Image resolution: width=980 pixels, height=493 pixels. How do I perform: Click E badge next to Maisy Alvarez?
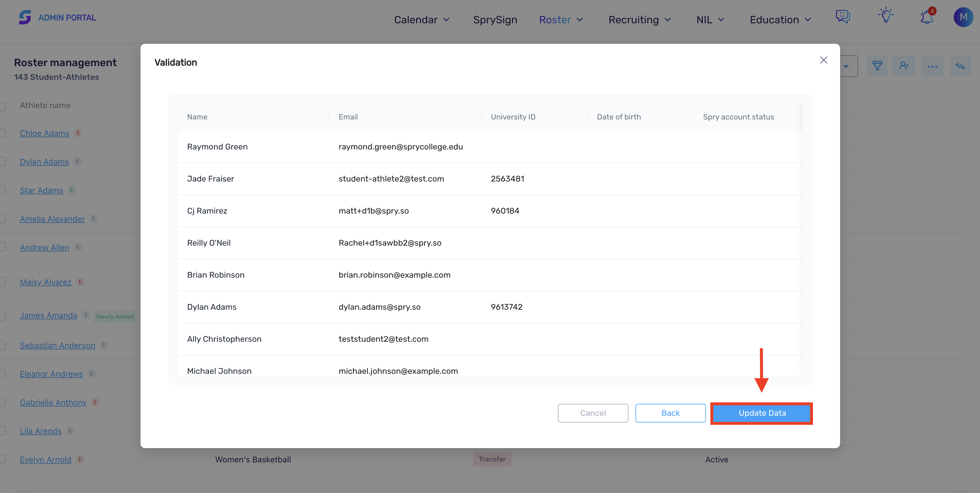coord(80,282)
